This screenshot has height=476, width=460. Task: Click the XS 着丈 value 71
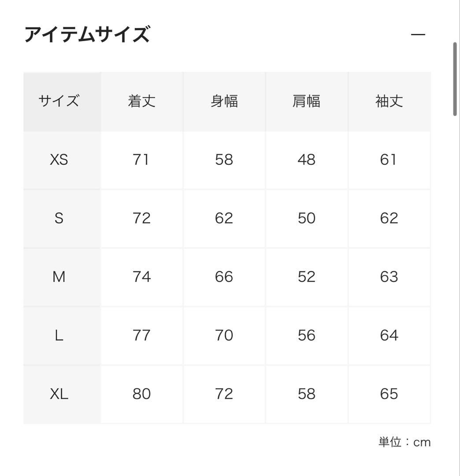[x=141, y=160]
